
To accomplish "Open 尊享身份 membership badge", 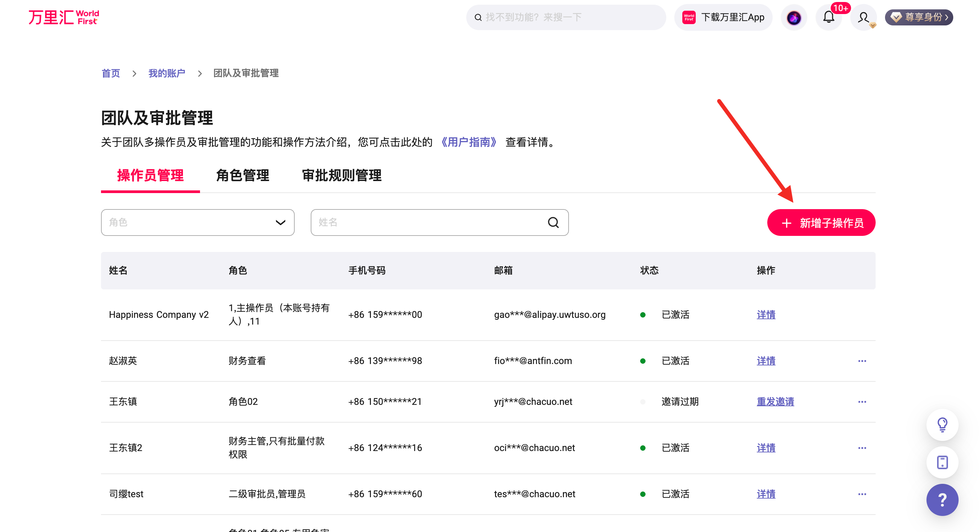I will tap(918, 17).
